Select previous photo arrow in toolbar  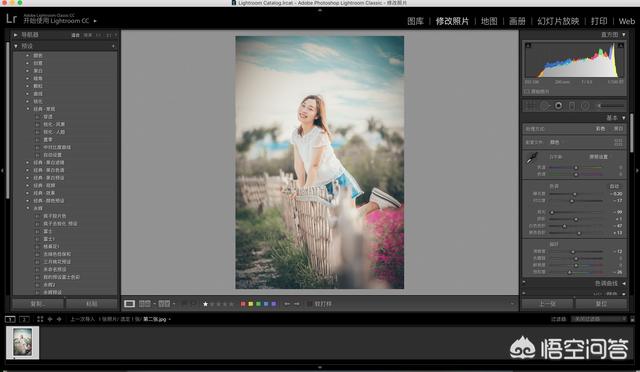pos(287,304)
